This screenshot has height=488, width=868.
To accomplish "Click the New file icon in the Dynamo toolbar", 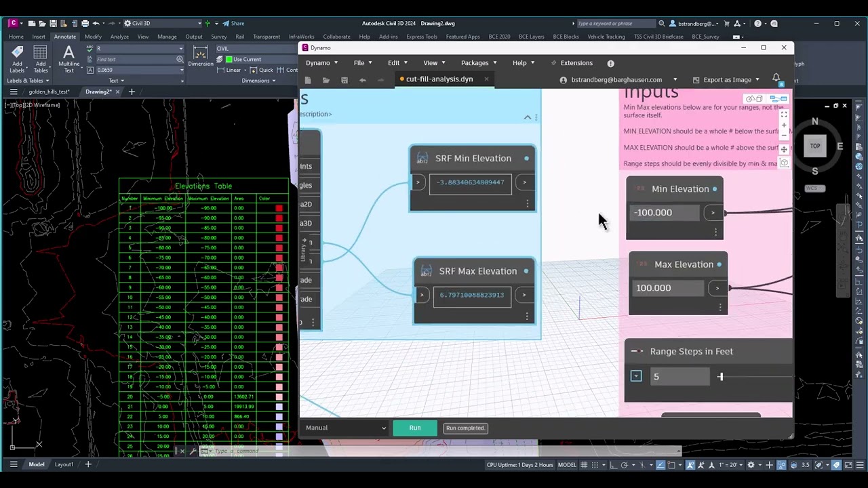I will pyautogui.click(x=308, y=80).
